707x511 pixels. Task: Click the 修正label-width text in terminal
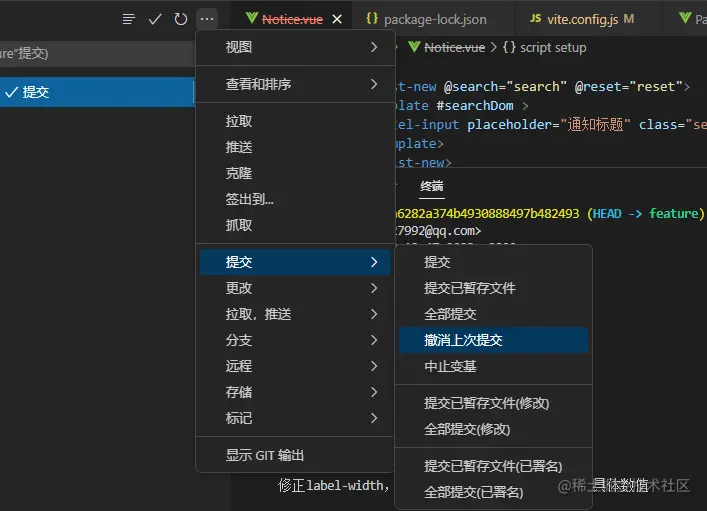(x=333, y=486)
